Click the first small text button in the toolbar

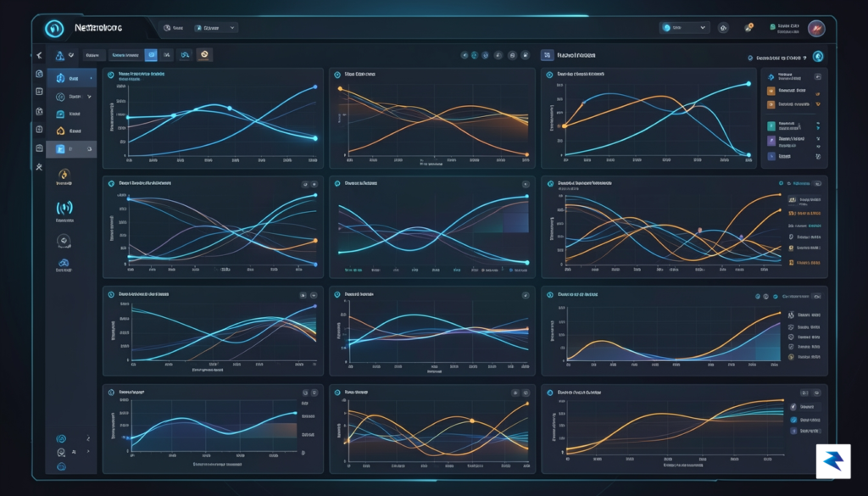93,55
